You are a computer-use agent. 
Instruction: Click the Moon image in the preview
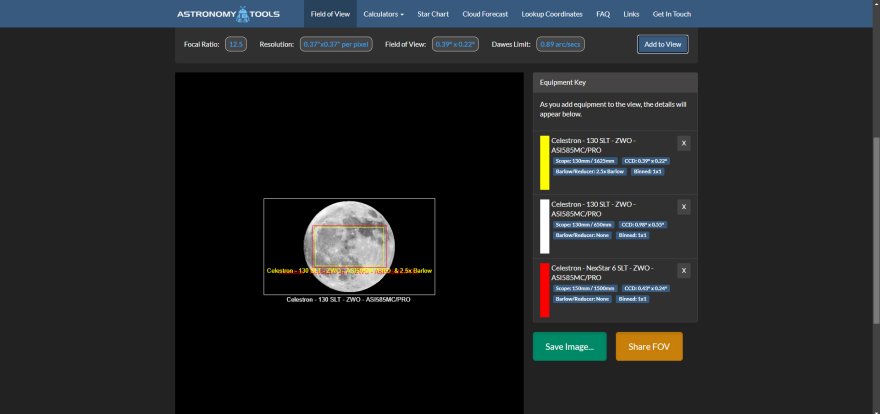349,246
